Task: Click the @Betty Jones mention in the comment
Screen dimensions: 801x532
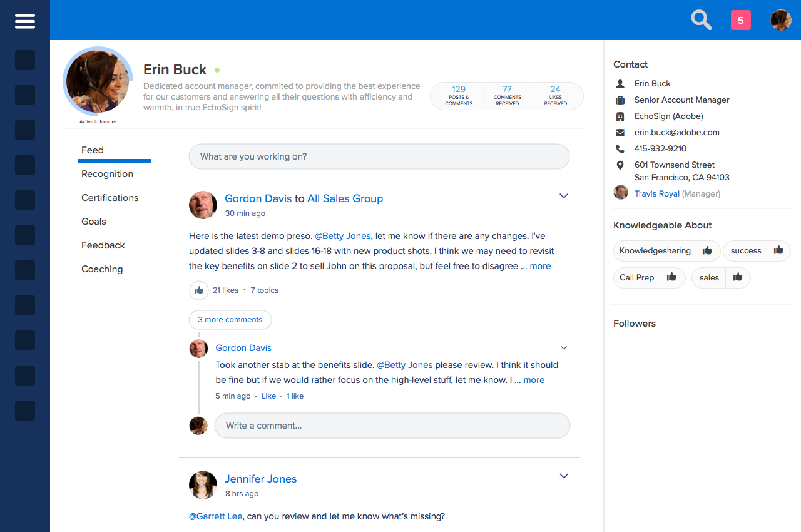Action: (x=404, y=365)
